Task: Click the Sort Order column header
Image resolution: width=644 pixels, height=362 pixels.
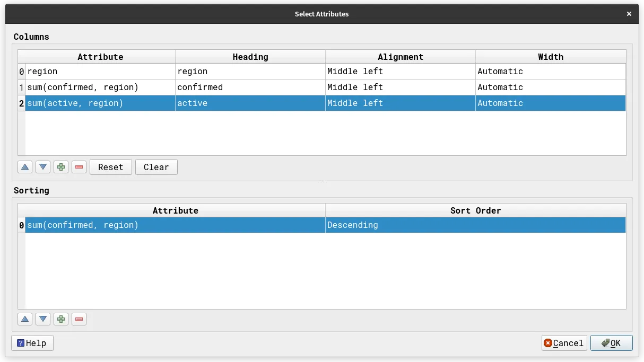Action: click(475, 210)
